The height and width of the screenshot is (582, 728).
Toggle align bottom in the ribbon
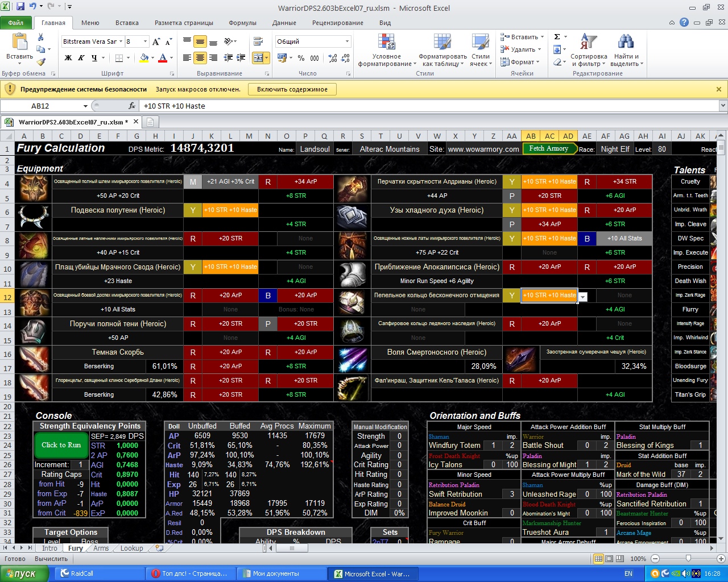tap(213, 41)
